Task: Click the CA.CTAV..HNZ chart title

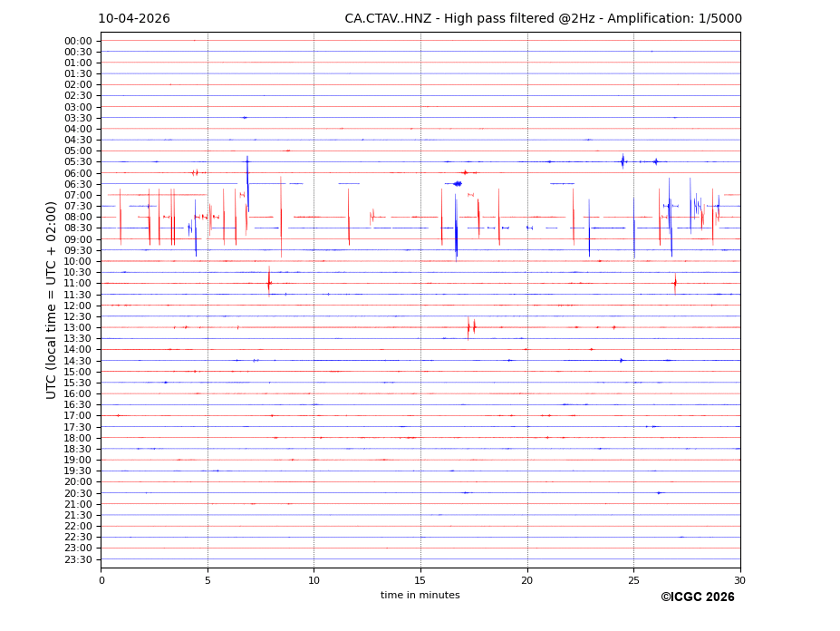Action: pyautogui.click(x=543, y=19)
